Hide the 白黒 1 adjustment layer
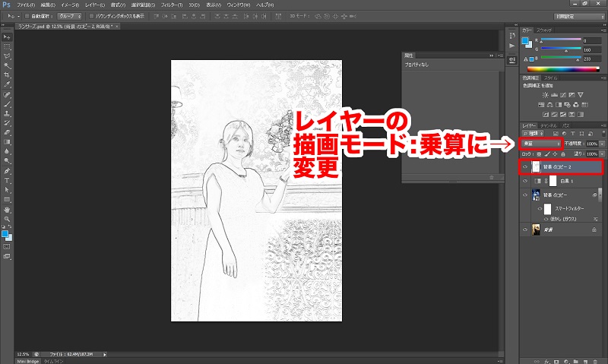The image size is (608, 364). coord(525,181)
